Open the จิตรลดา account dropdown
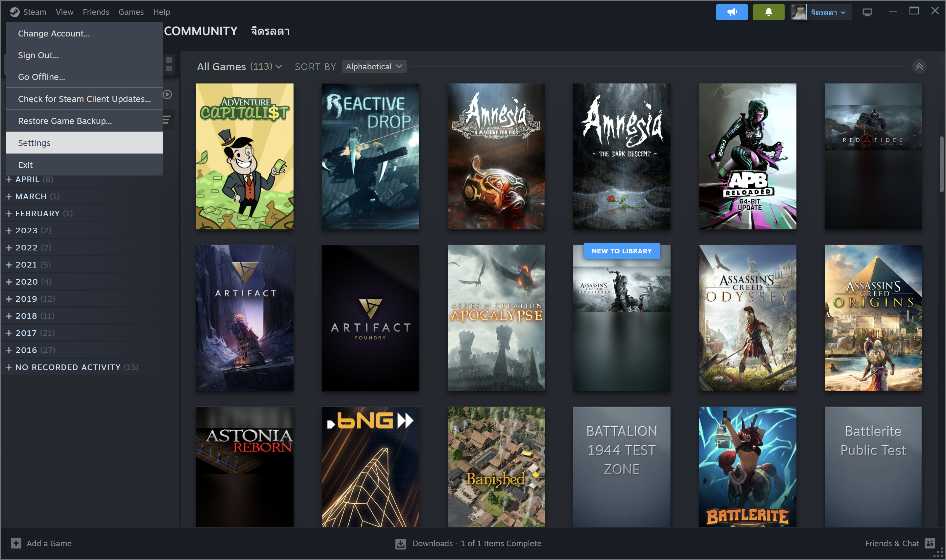The height and width of the screenshot is (560, 946). click(828, 12)
